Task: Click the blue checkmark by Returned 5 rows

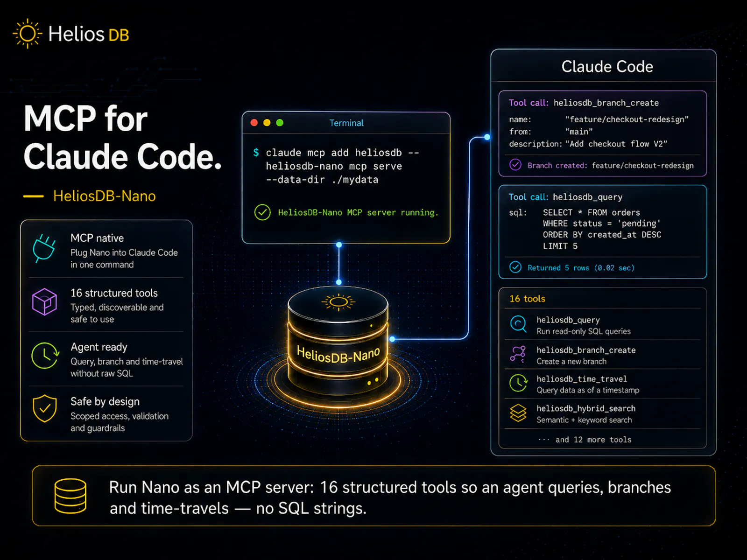Action: click(515, 267)
